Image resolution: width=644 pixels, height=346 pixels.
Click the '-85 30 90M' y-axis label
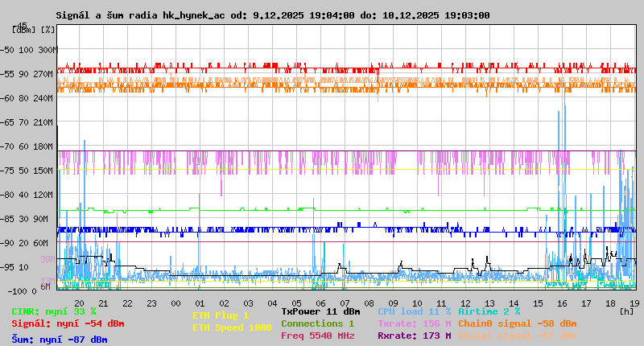[24, 219]
